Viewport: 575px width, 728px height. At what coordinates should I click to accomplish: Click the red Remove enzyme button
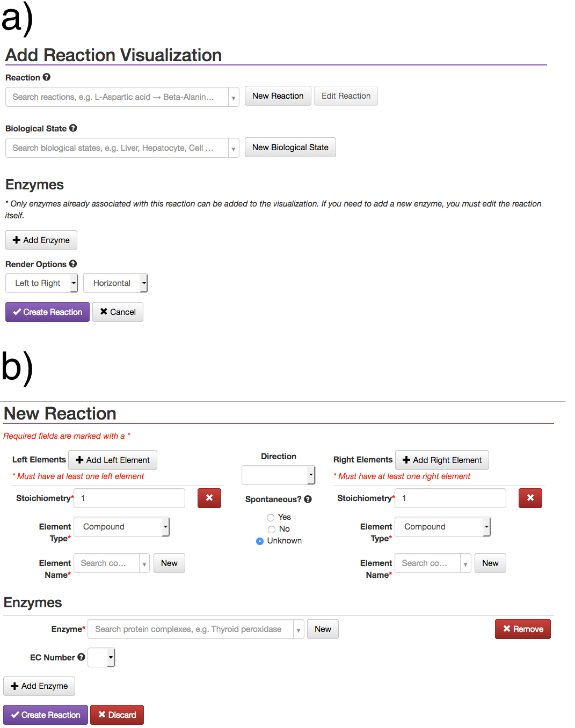coord(522,629)
